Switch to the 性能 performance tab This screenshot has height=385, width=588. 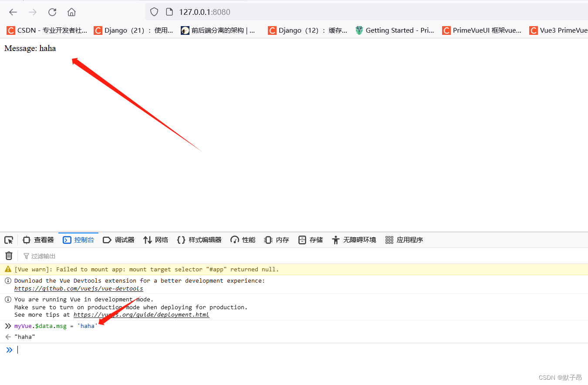[243, 240]
